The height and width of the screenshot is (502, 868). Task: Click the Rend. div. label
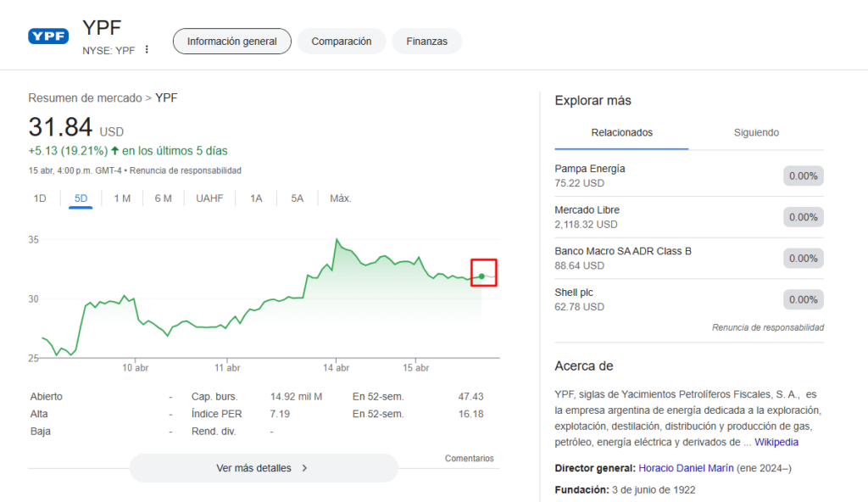[x=214, y=431]
